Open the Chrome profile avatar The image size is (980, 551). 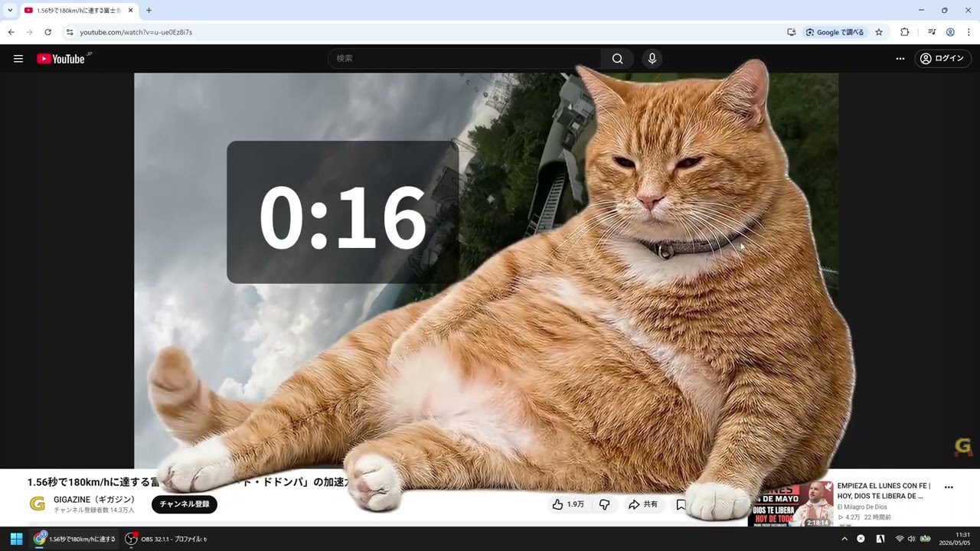point(950,32)
